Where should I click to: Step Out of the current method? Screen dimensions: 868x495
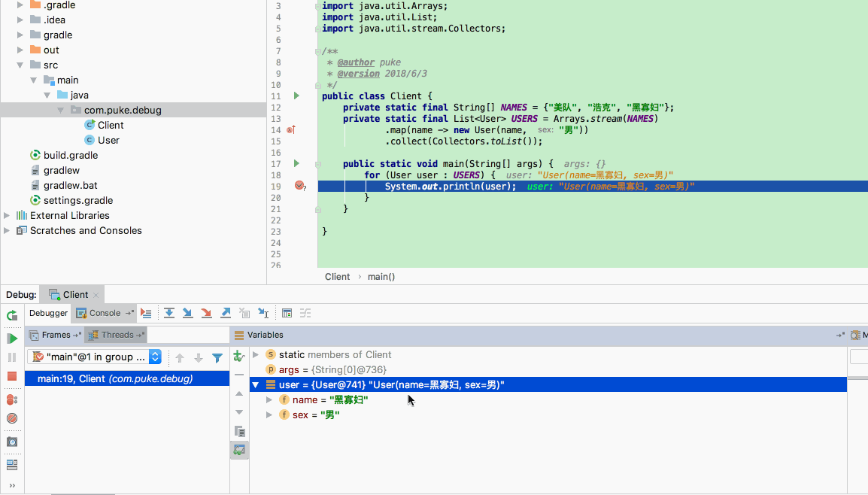226,312
